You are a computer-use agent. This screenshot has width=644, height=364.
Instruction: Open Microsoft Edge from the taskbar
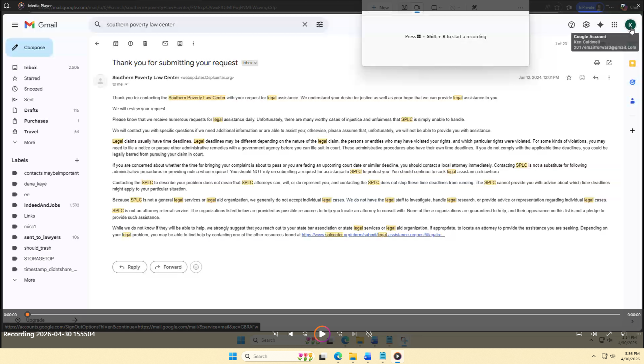tap(338, 356)
